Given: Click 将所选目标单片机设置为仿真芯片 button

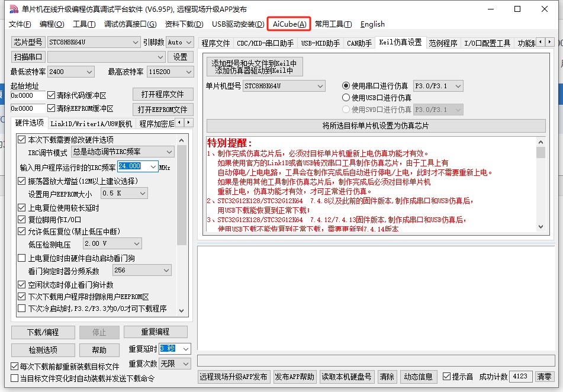Looking at the screenshot, I should 375,126.
